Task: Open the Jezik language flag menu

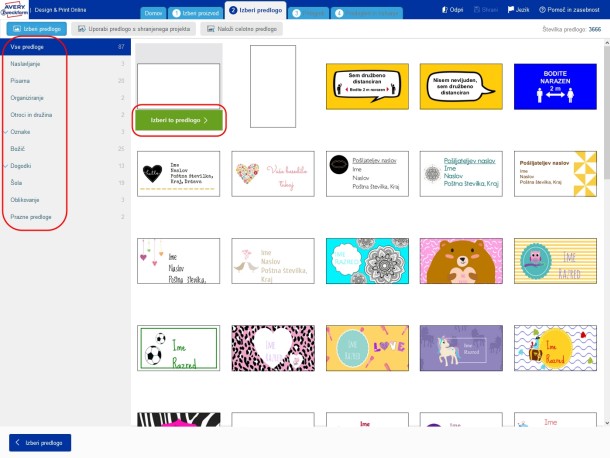Action: point(519,10)
